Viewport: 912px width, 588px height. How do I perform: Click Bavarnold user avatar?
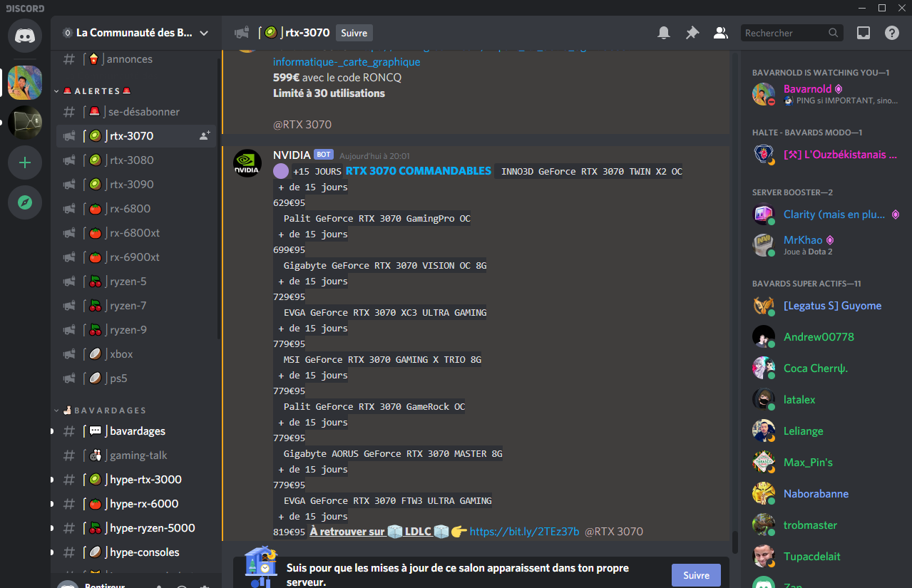pos(764,94)
